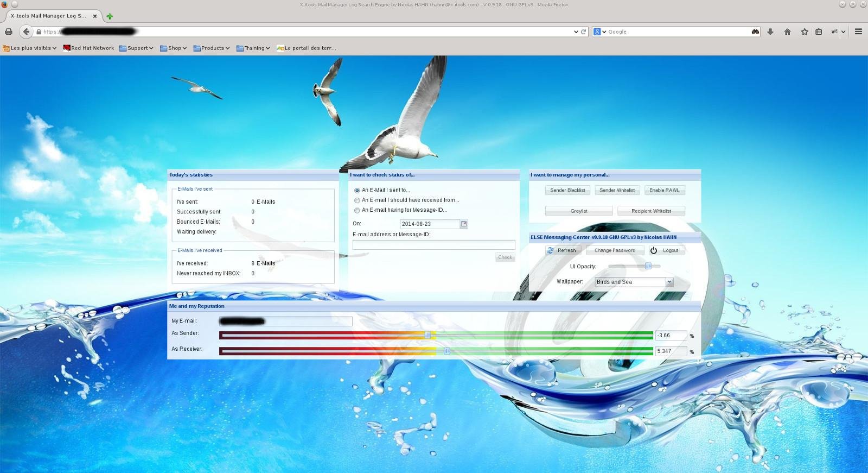Expand the URL bar history dropdown
Image resolution: width=868 pixels, height=473 pixels.
pyautogui.click(x=576, y=31)
